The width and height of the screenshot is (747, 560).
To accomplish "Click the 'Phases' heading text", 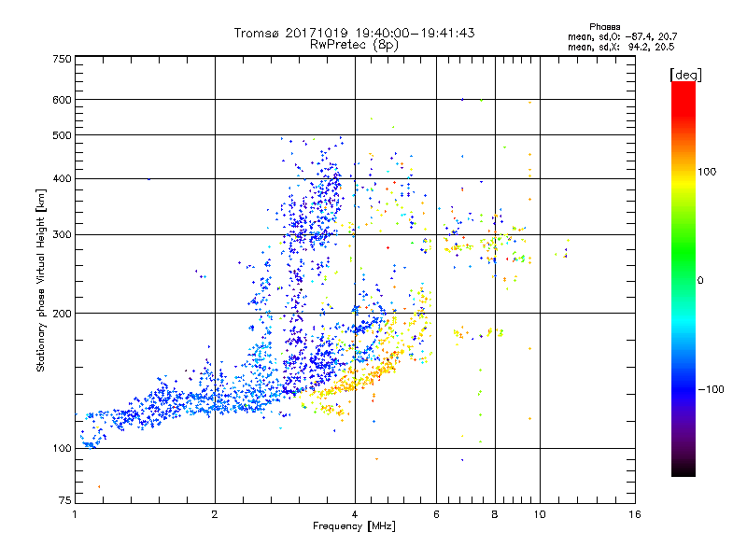I will [604, 27].
